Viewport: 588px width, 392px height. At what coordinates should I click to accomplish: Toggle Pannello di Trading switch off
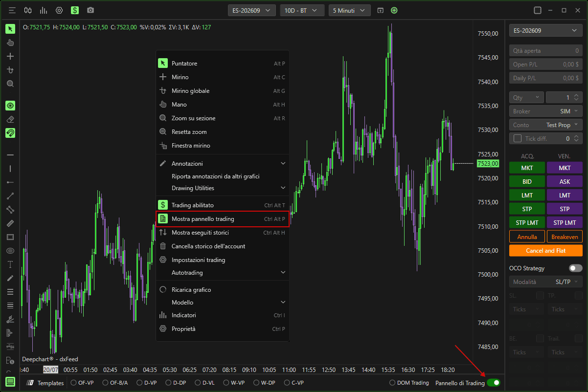click(494, 383)
